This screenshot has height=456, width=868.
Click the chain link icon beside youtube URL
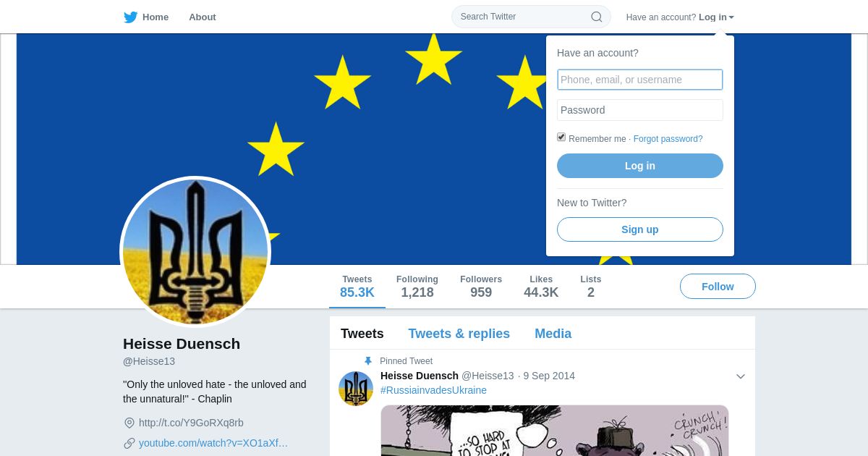click(129, 443)
